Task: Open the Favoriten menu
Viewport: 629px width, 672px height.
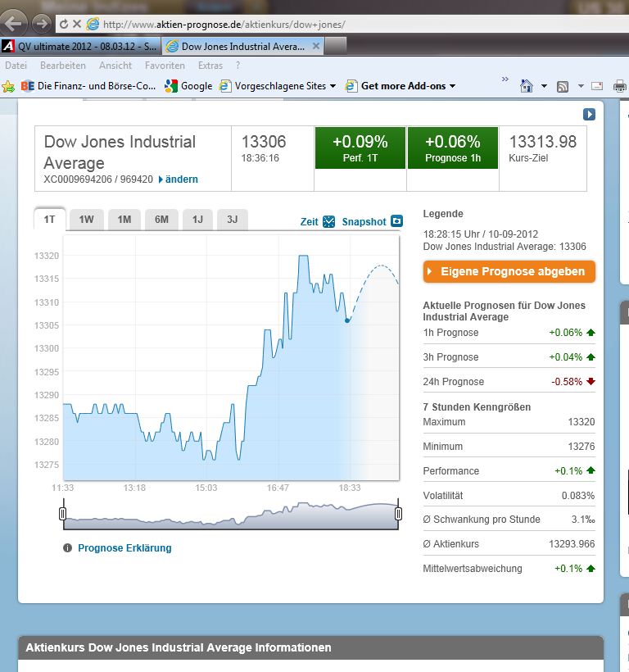Action: click(165, 66)
